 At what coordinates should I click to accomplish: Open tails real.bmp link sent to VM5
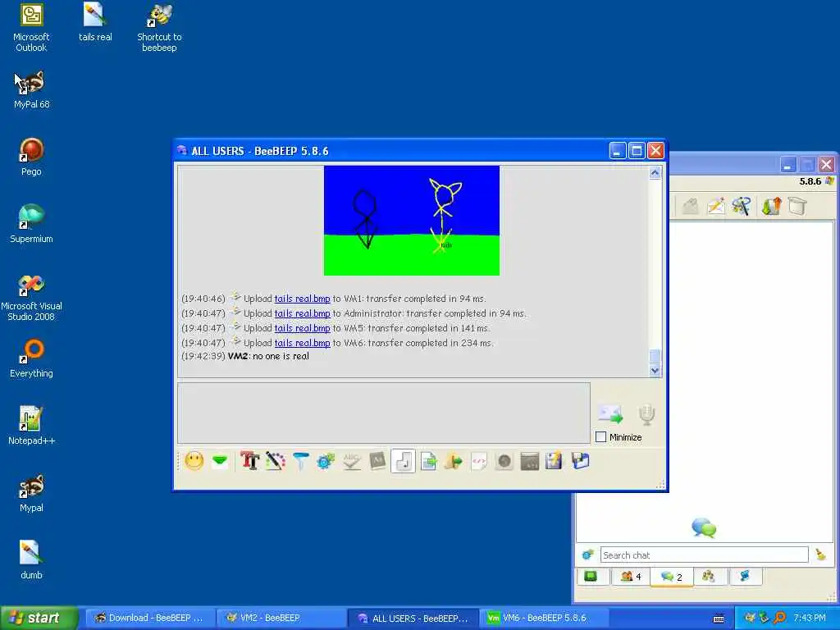tap(302, 328)
